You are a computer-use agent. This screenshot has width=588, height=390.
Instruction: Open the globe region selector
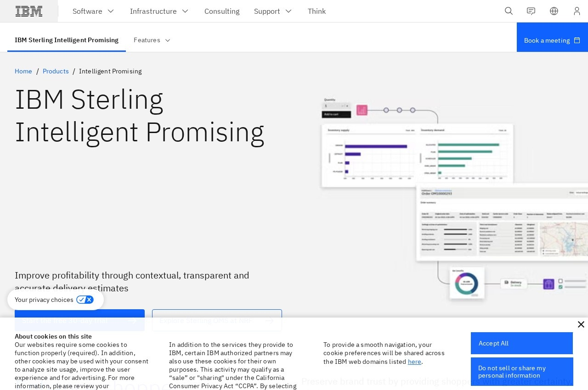554,11
